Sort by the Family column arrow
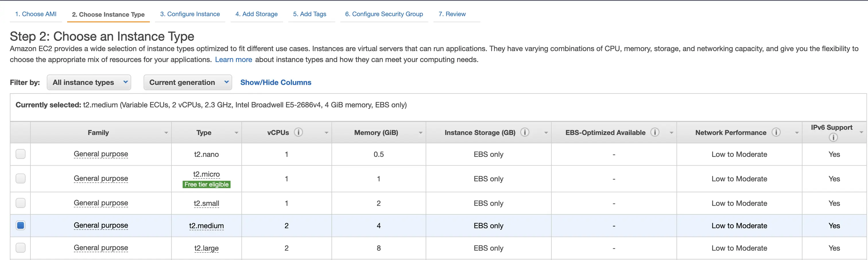The image size is (868, 260). tap(166, 133)
